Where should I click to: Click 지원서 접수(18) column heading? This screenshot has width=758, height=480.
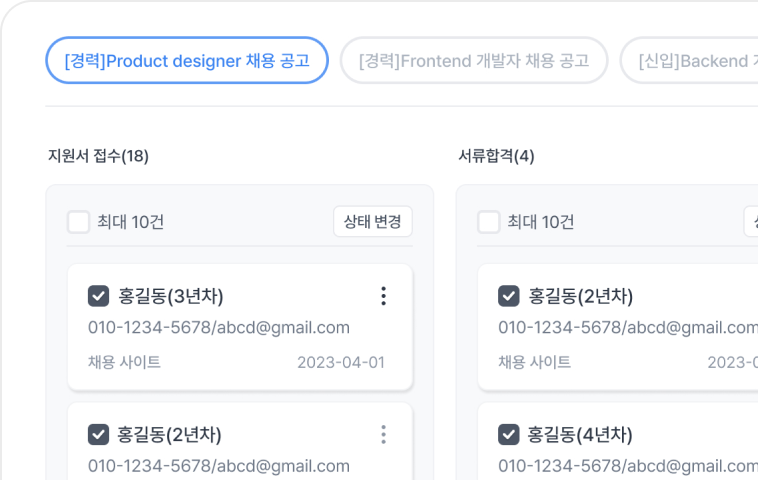pyautogui.click(x=98, y=156)
